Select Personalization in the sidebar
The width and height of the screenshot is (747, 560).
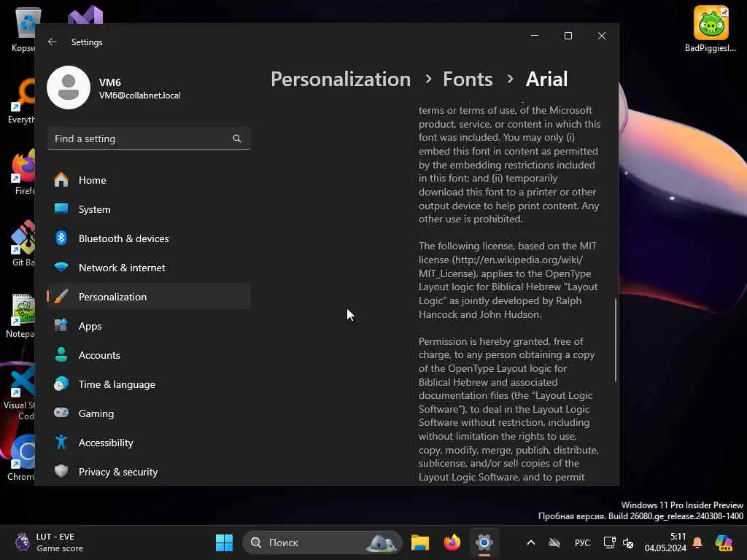pos(149,297)
